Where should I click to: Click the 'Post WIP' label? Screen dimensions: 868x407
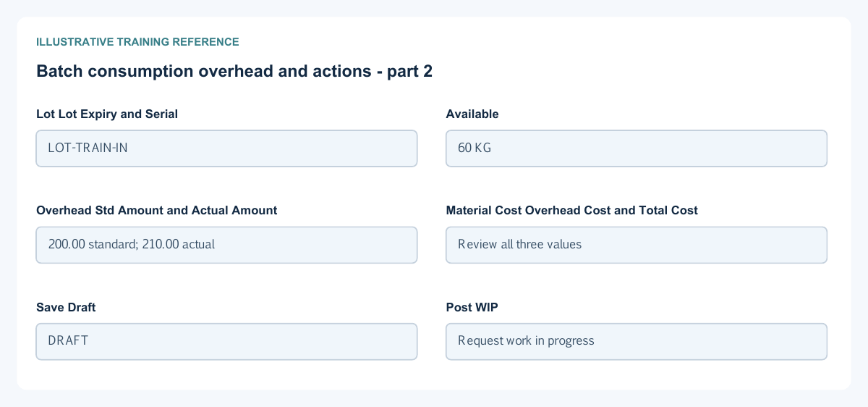[x=472, y=307]
